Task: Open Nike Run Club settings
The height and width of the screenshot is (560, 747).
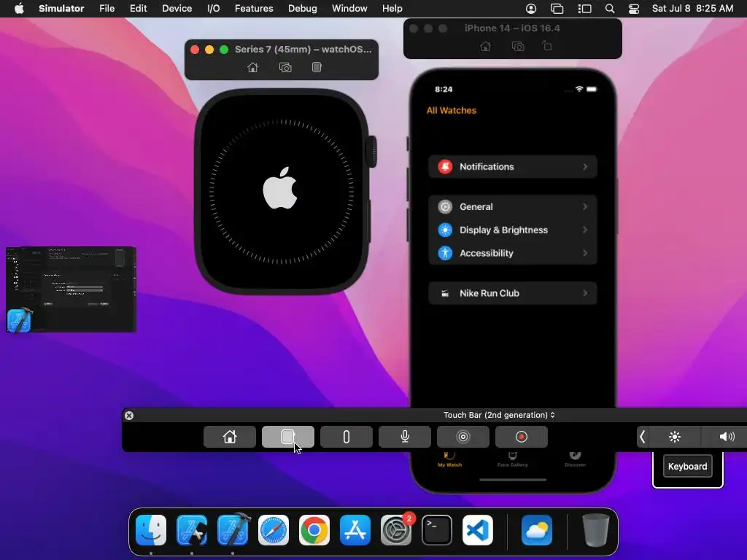Action: (512, 293)
